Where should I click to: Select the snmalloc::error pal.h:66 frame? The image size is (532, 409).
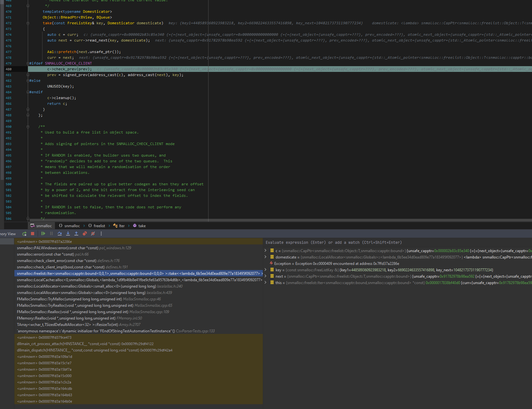(x=139, y=254)
